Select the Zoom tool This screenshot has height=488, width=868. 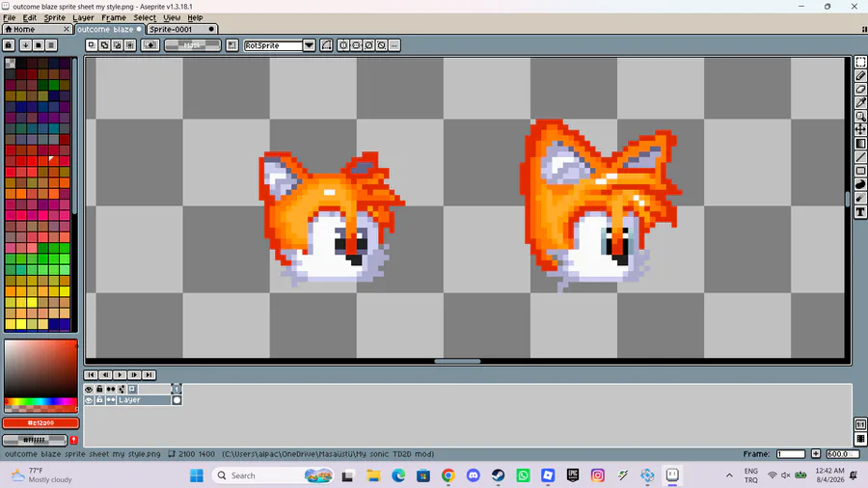click(x=860, y=116)
